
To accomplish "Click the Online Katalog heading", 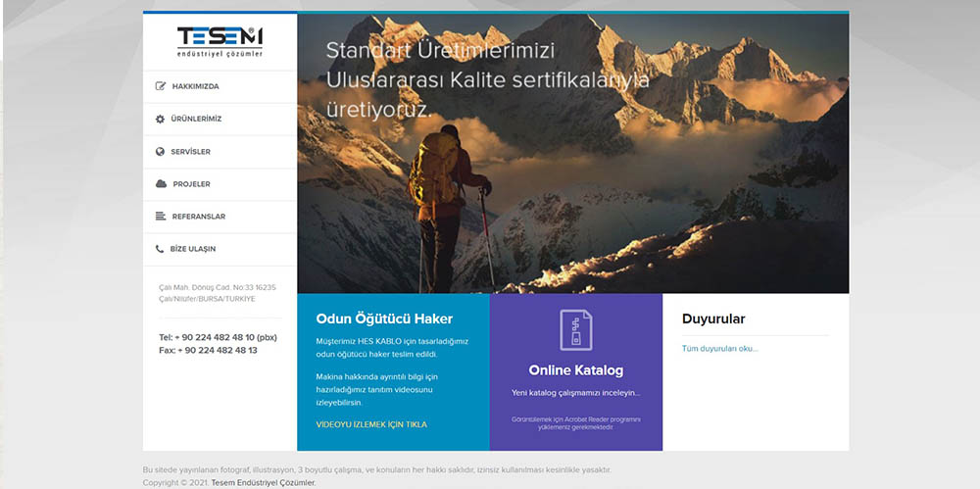I will tap(575, 370).
